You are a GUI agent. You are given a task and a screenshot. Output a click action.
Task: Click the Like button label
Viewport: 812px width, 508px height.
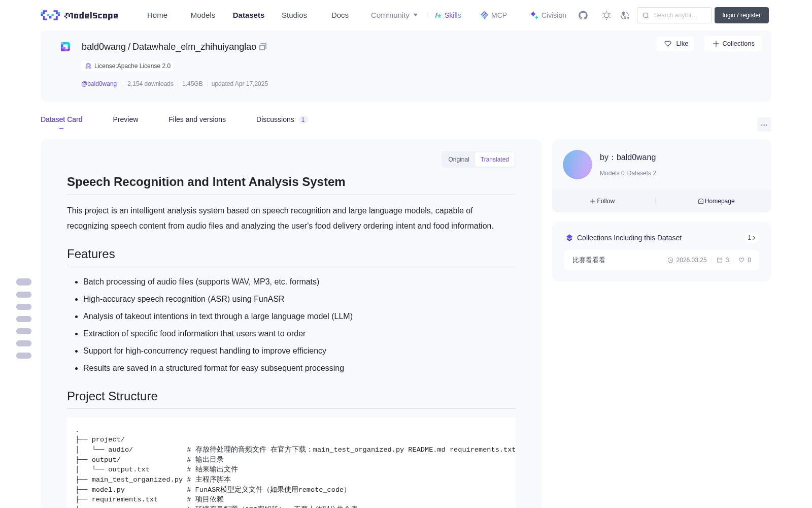tap(682, 44)
